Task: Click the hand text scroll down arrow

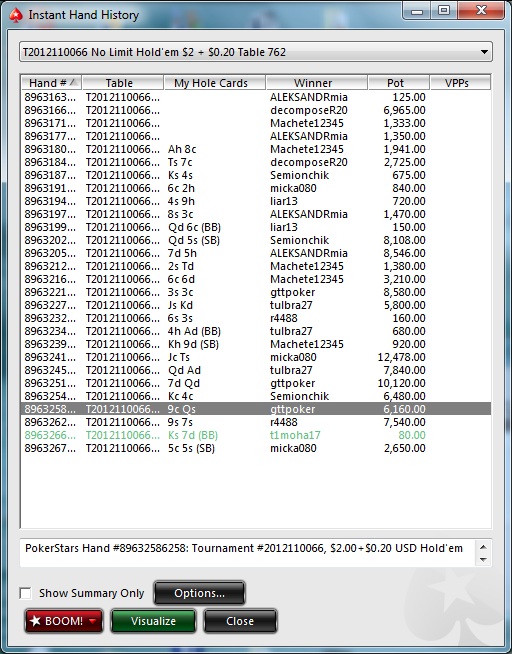Action: (x=483, y=559)
